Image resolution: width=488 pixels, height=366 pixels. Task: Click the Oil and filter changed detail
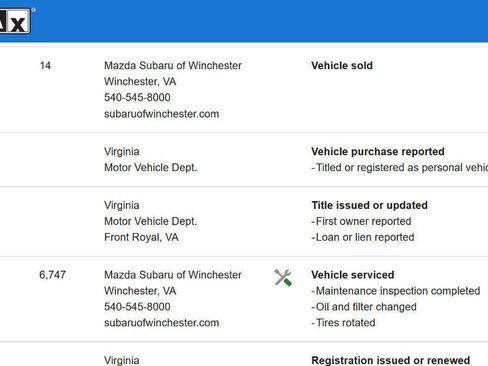coord(364,307)
